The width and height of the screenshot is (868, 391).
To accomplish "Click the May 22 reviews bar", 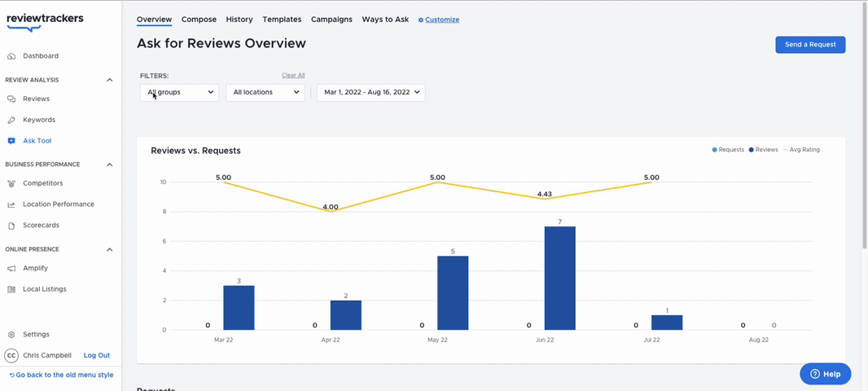I will [x=453, y=293].
